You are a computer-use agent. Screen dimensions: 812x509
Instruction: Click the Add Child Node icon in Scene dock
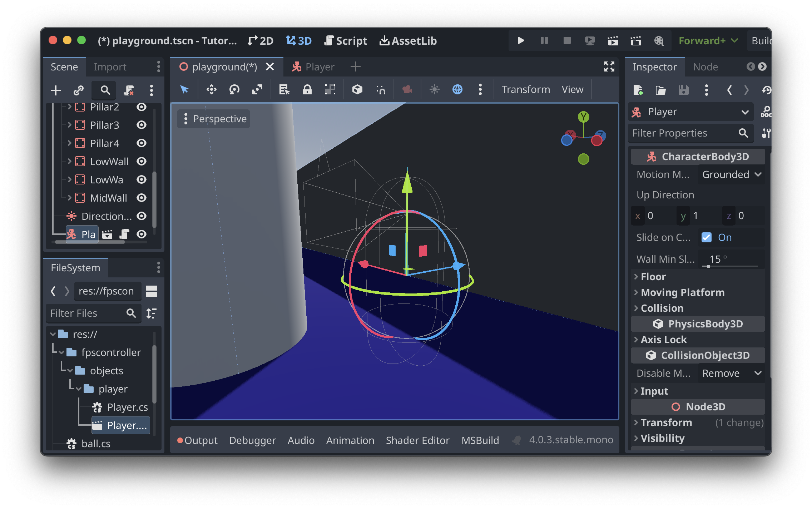click(x=55, y=90)
